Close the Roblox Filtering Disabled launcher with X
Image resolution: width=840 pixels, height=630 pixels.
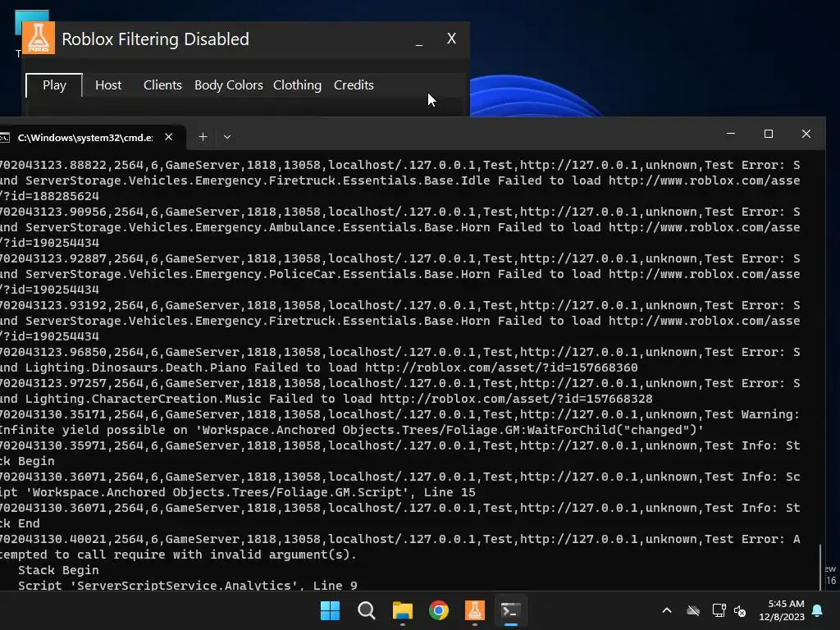click(452, 39)
